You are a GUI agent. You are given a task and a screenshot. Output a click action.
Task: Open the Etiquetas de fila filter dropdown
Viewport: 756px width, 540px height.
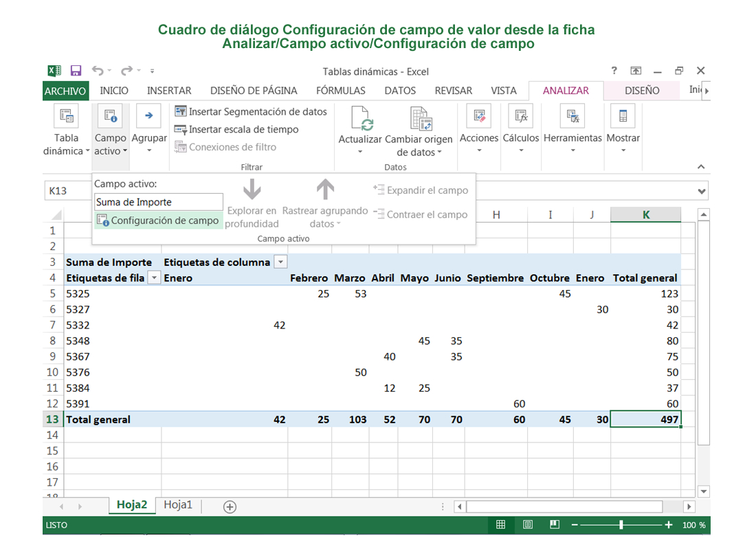point(154,278)
